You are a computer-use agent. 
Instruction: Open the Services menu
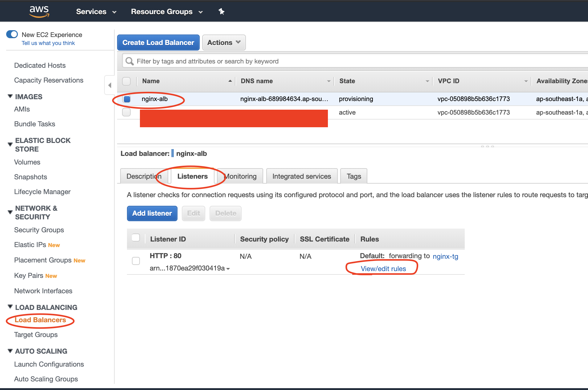pyautogui.click(x=96, y=12)
